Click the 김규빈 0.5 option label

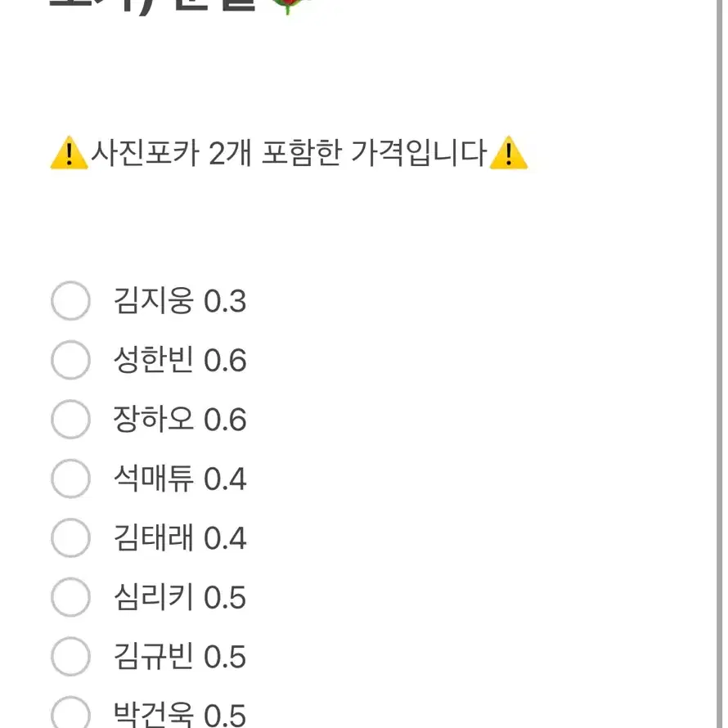[180, 657]
